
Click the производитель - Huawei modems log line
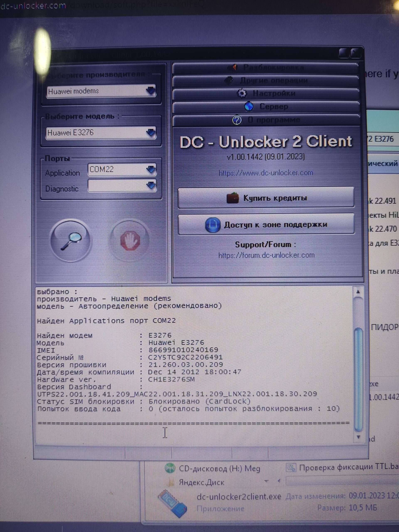coord(104,299)
